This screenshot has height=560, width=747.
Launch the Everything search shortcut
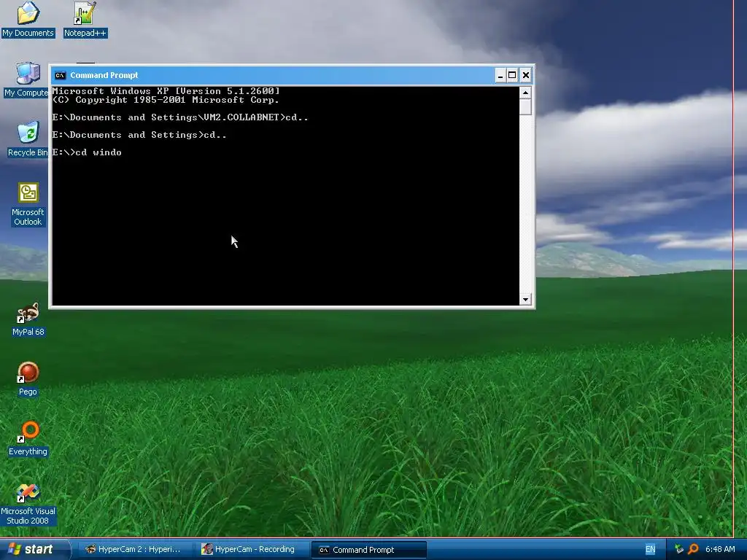28,438
